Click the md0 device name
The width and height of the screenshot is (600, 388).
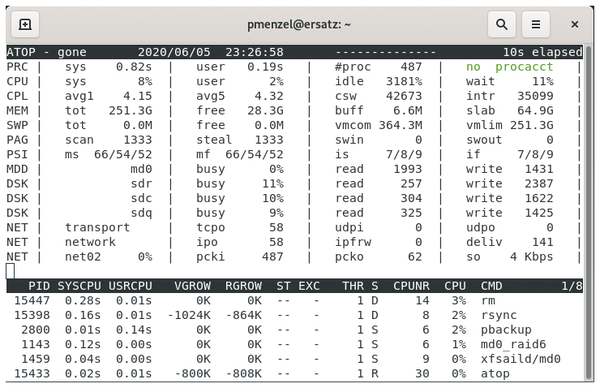pos(141,169)
